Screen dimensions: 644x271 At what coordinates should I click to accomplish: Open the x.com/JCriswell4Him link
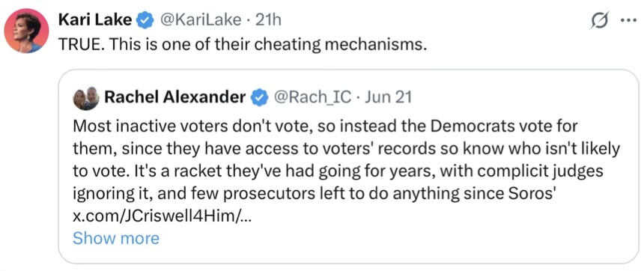click(x=161, y=217)
